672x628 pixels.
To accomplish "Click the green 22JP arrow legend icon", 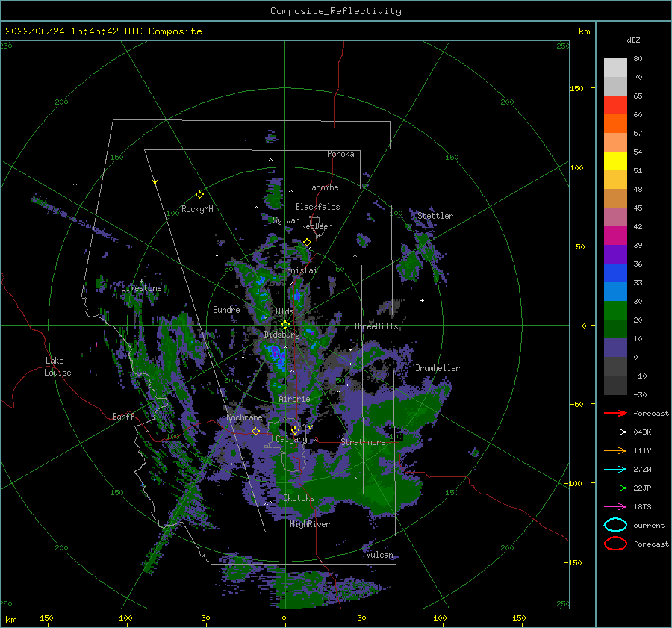I will 616,488.
